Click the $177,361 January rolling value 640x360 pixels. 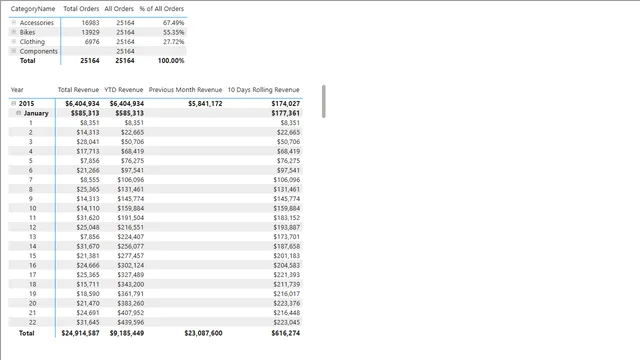point(286,113)
